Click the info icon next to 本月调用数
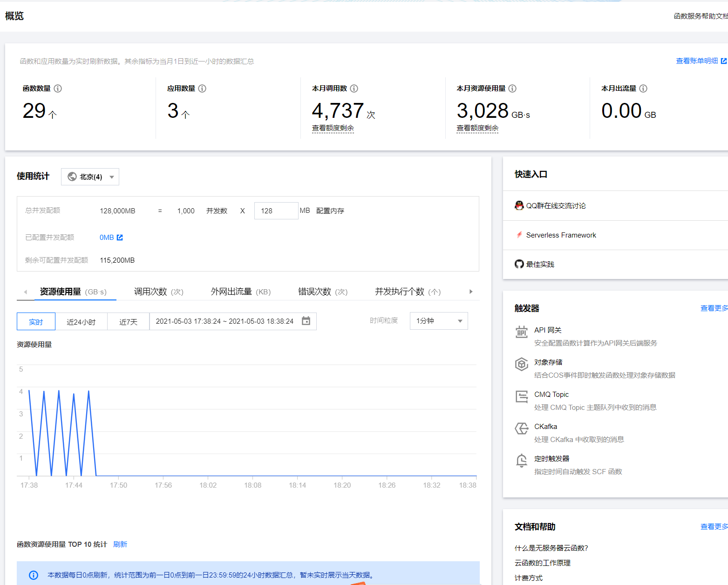The height and width of the screenshot is (585, 728). pos(354,88)
